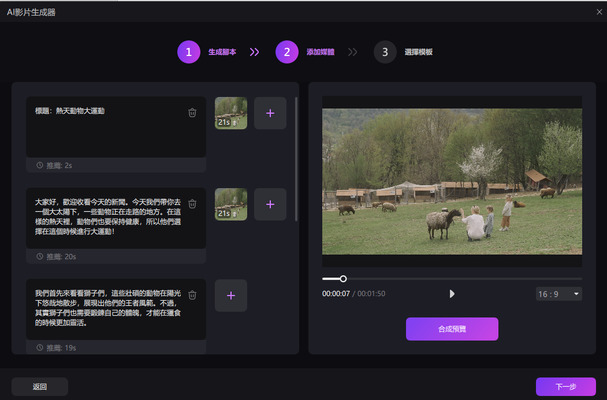
Task: Add media next to second block thumbnail
Action: point(270,204)
